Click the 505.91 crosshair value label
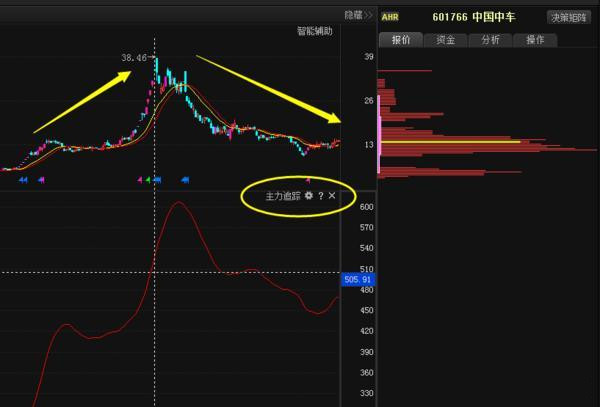 click(x=358, y=279)
